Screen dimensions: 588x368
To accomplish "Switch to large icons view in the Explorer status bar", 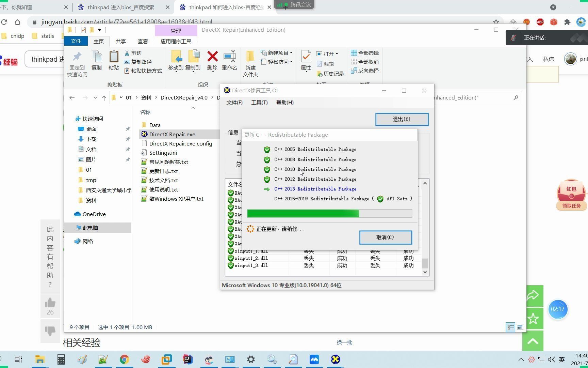I will coord(520,327).
